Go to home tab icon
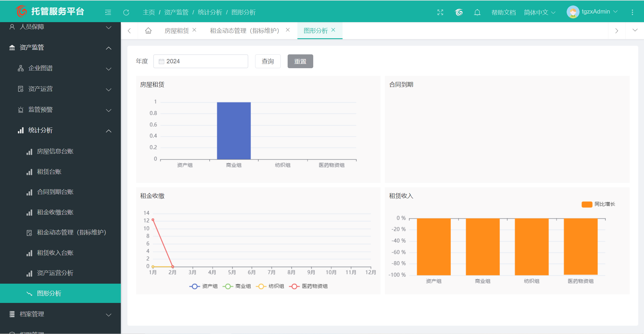Image resolution: width=644 pixels, height=334 pixels. click(148, 30)
